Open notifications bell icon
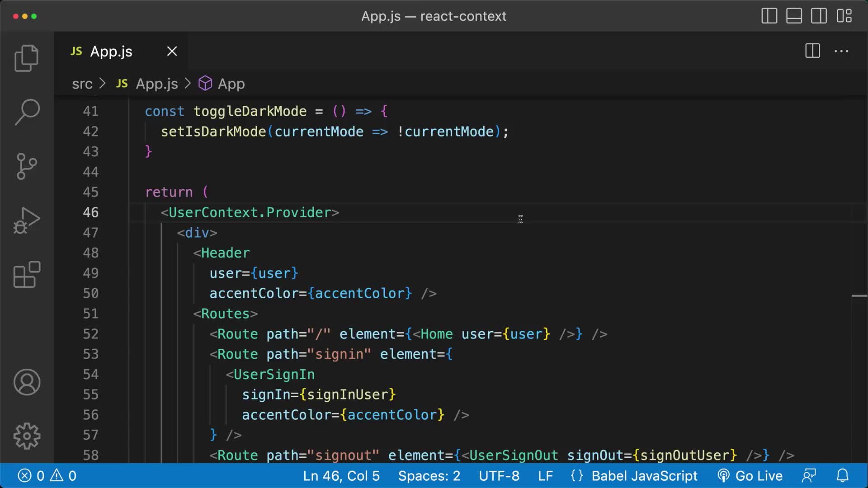The height and width of the screenshot is (488, 868). click(x=843, y=476)
